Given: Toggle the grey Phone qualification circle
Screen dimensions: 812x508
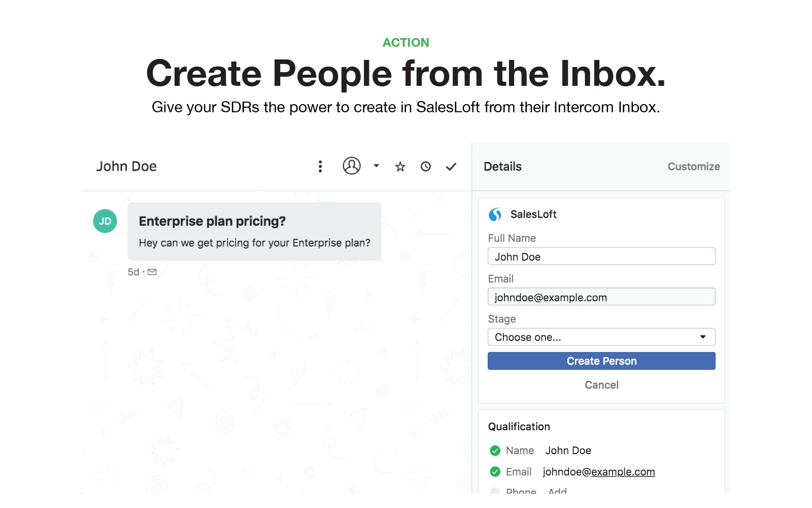Looking at the screenshot, I should [495, 491].
